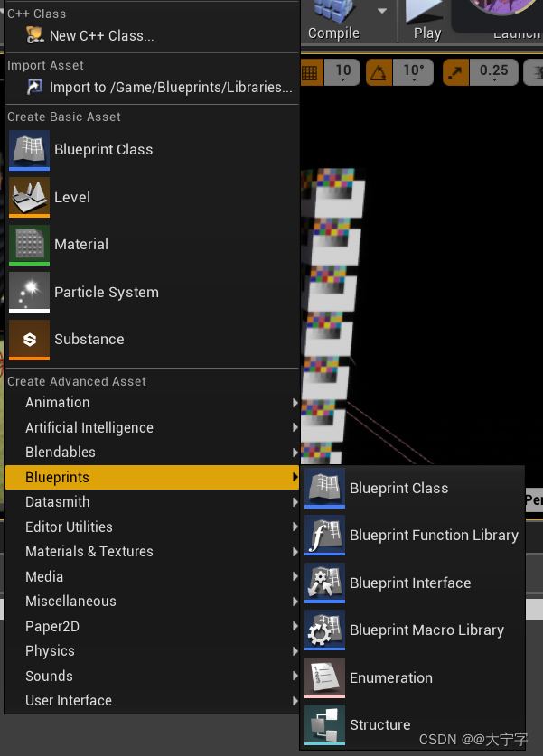Expand the Animation submenu
This screenshot has width=543, height=756.
pos(152,403)
